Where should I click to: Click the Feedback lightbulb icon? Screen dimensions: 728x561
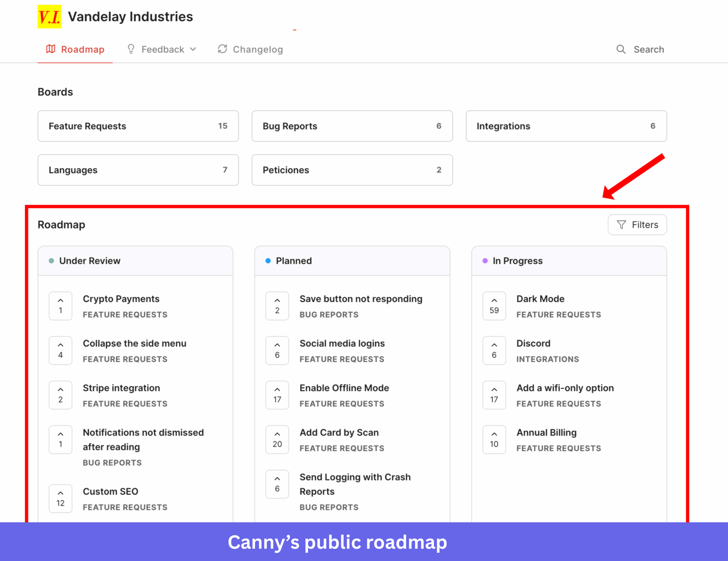131,49
